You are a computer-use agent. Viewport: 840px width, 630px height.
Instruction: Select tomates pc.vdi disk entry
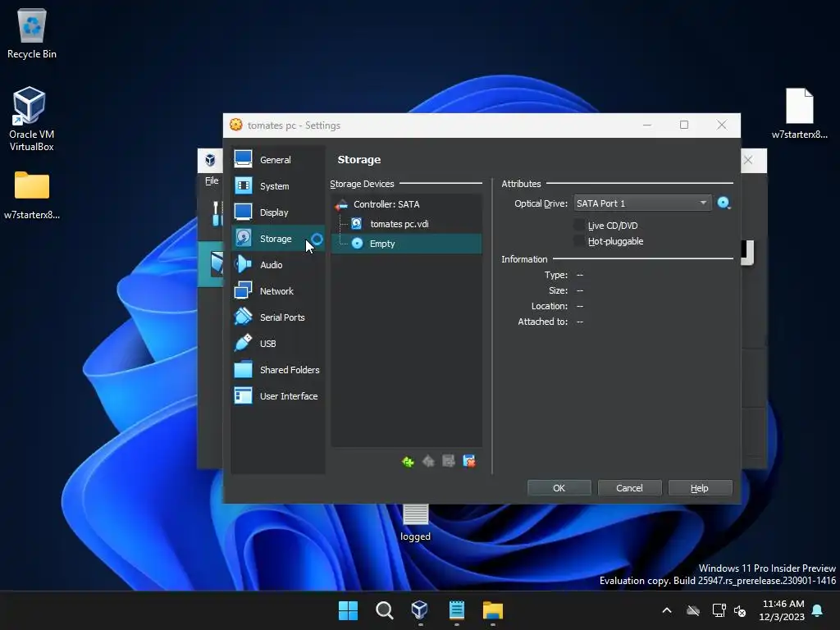406,224
